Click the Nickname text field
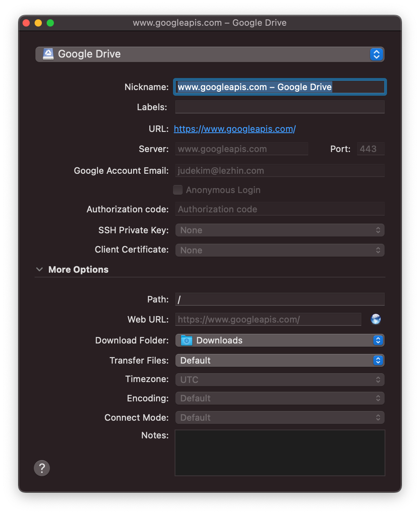The image size is (420, 514). pos(280,87)
